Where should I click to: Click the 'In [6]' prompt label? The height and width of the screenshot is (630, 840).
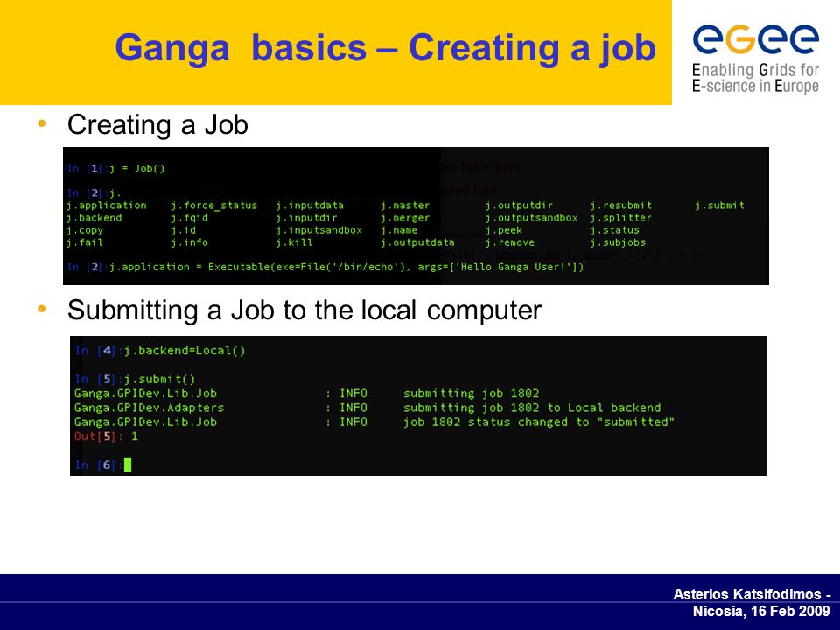point(95,465)
